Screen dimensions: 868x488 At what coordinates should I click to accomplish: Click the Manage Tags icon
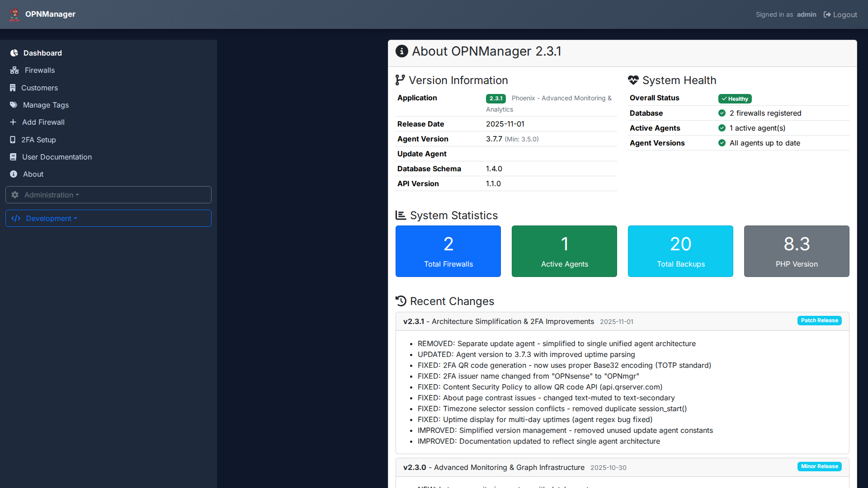point(14,105)
